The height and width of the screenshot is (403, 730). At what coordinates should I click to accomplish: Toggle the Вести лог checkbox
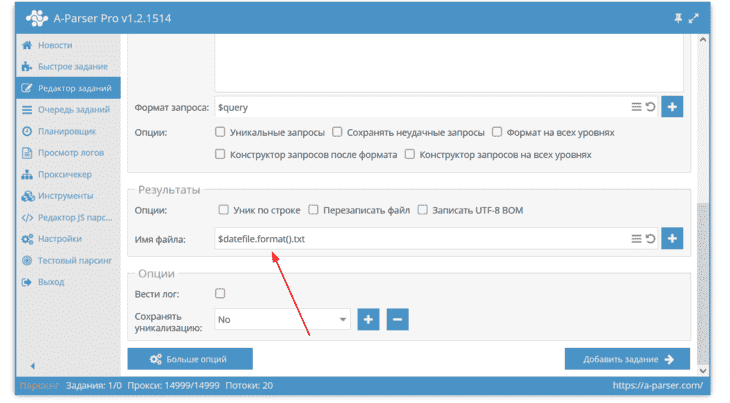point(220,293)
